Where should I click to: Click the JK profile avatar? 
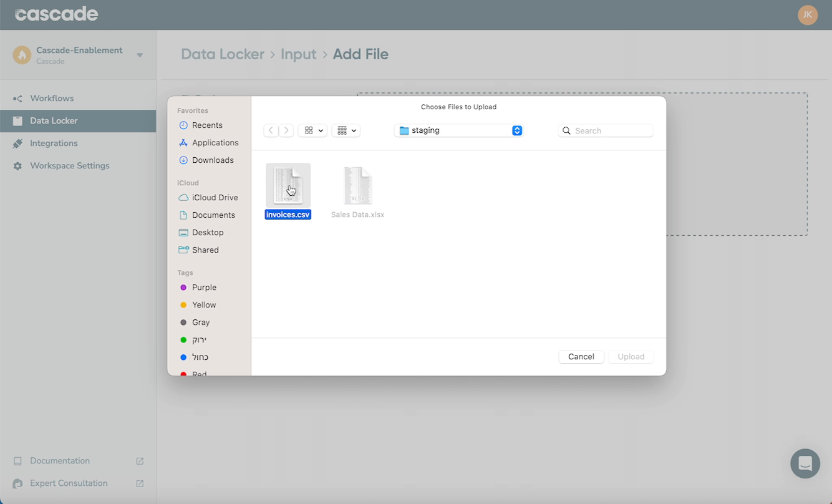pyautogui.click(x=808, y=14)
